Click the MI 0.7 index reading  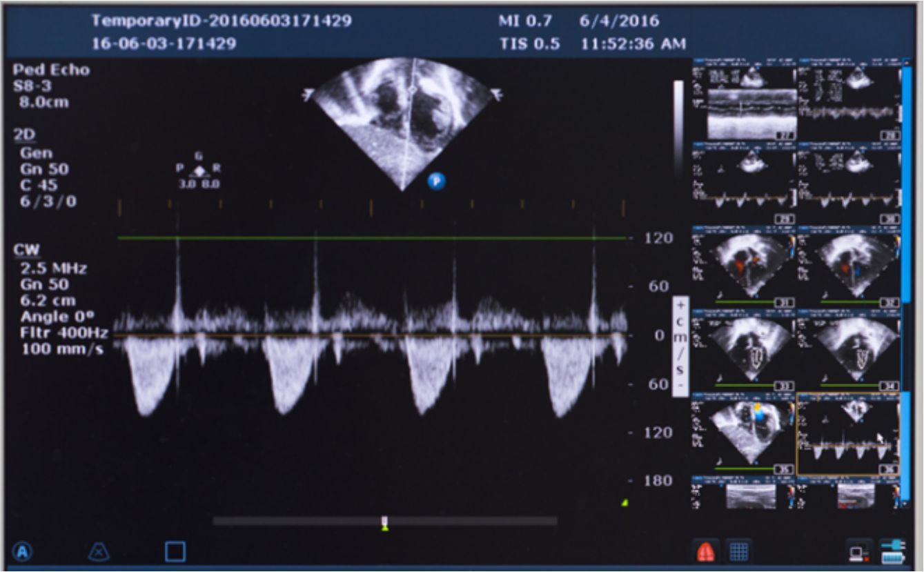[x=525, y=21]
